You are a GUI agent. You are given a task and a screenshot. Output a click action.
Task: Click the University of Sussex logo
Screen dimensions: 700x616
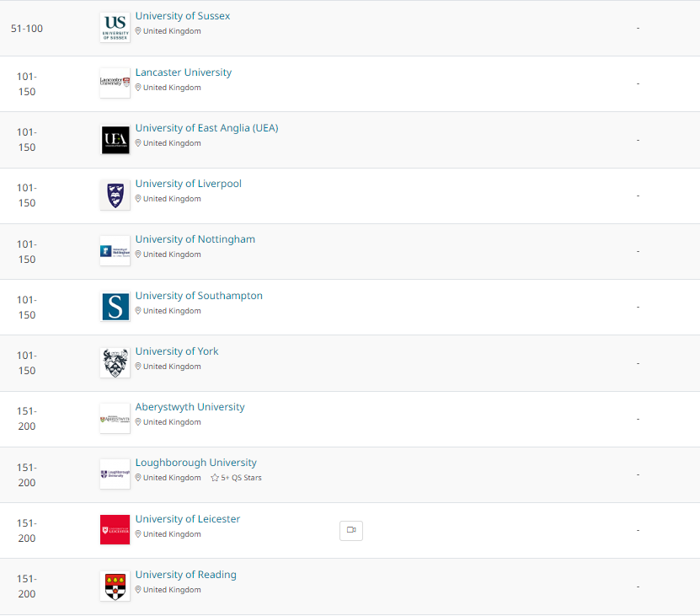(x=115, y=28)
